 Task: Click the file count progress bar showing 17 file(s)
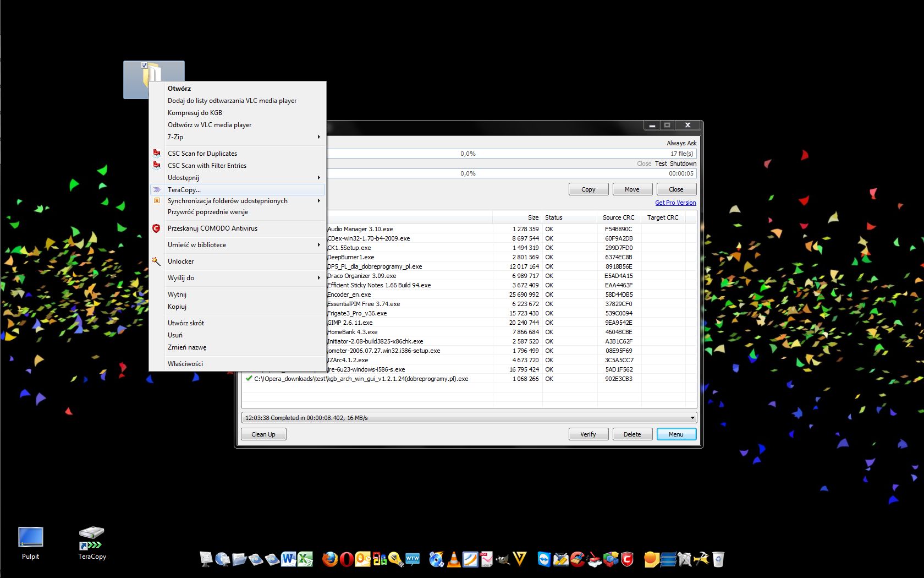[x=512, y=154]
